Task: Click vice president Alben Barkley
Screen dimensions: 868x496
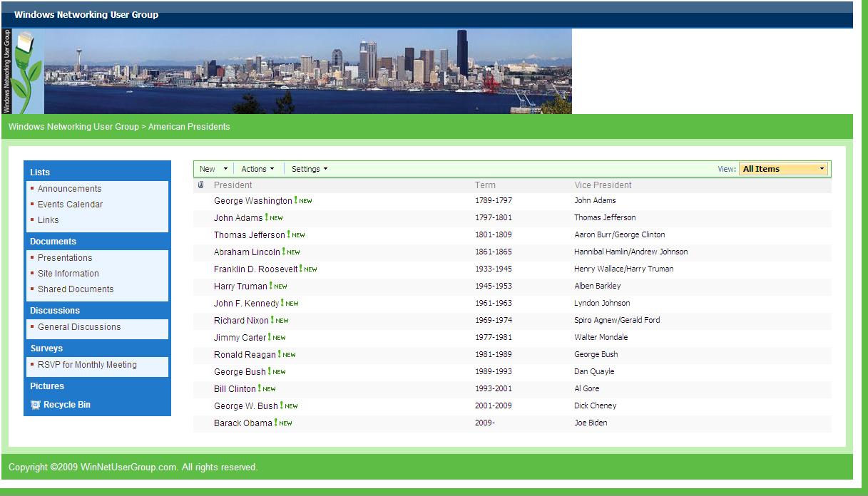Action: coord(598,286)
